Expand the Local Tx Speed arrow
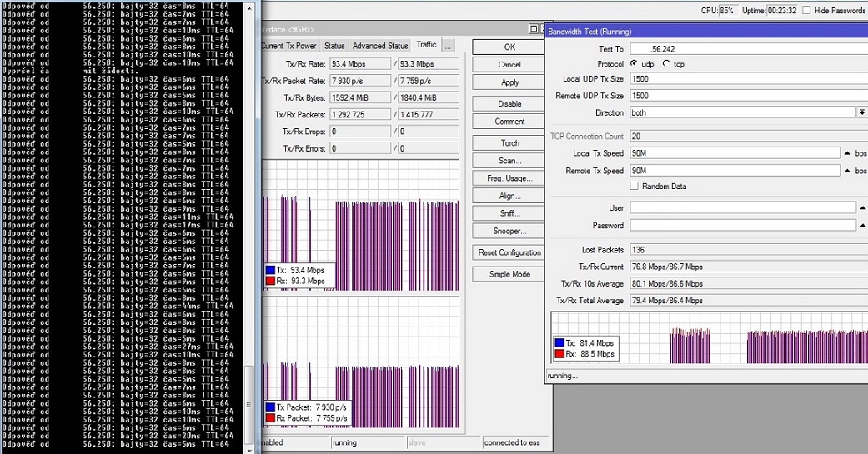The height and width of the screenshot is (454, 868). 847,153
